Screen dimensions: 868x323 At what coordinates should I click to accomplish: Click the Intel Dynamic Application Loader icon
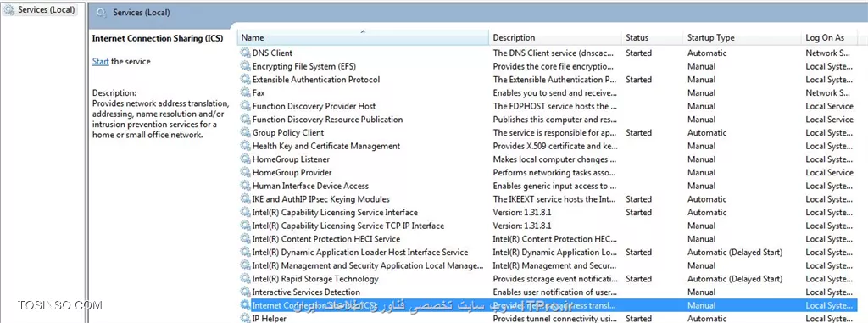245,253
